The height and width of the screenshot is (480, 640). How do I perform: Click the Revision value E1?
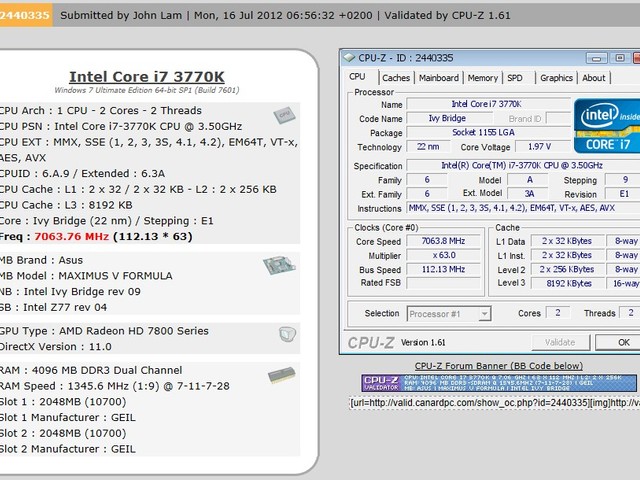tap(622, 194)
